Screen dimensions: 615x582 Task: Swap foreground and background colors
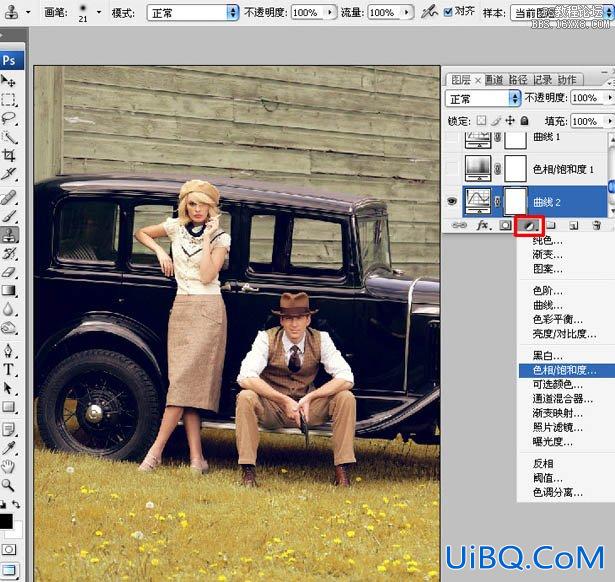(16, 504)
